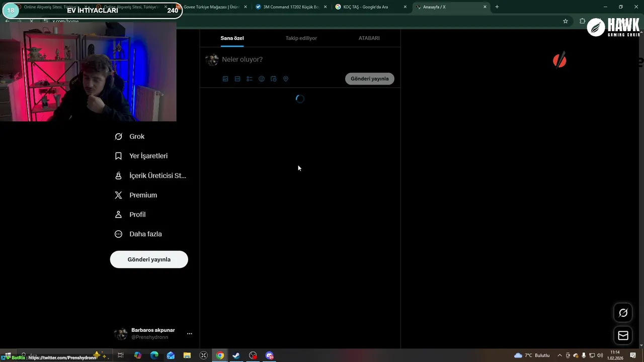Schedule the post with calendar icon
Image resolution: width=644 pixels, height=362 pixels.
[x=274, y=79]
